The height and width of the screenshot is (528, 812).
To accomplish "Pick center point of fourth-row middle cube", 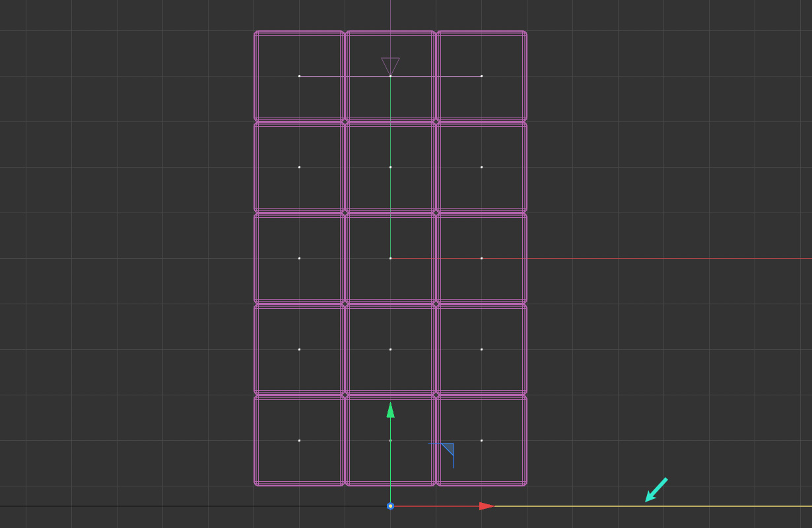I will click(x=390, y=349).
